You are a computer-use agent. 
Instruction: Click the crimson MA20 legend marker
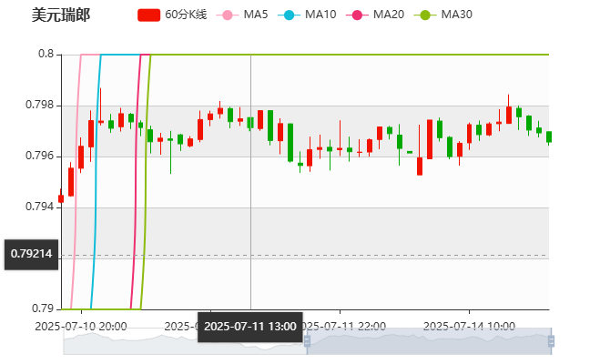click(357, 15)
